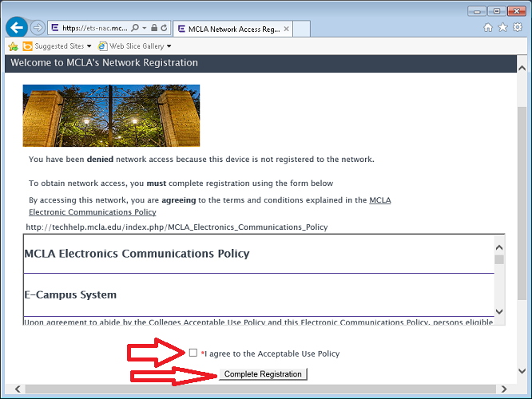Screen dimensions: 532x399
Task: Open Favorites with the star icon
Action: coord(502,27)
